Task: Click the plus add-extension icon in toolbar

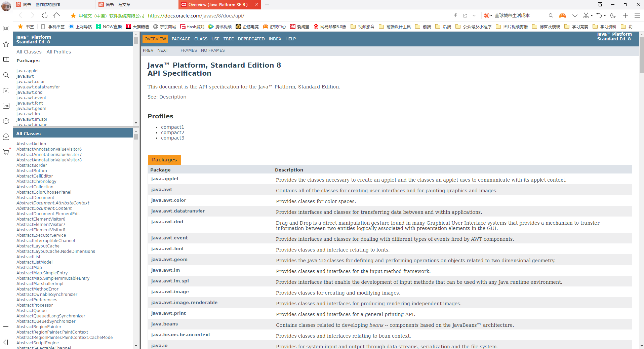Action: coord(625,15)
